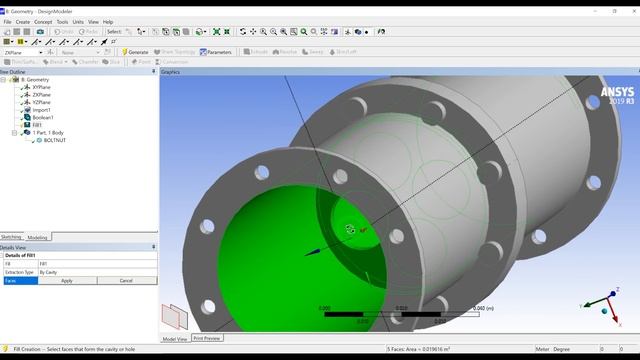Open the Concept menu

click(x=43, y=22)
